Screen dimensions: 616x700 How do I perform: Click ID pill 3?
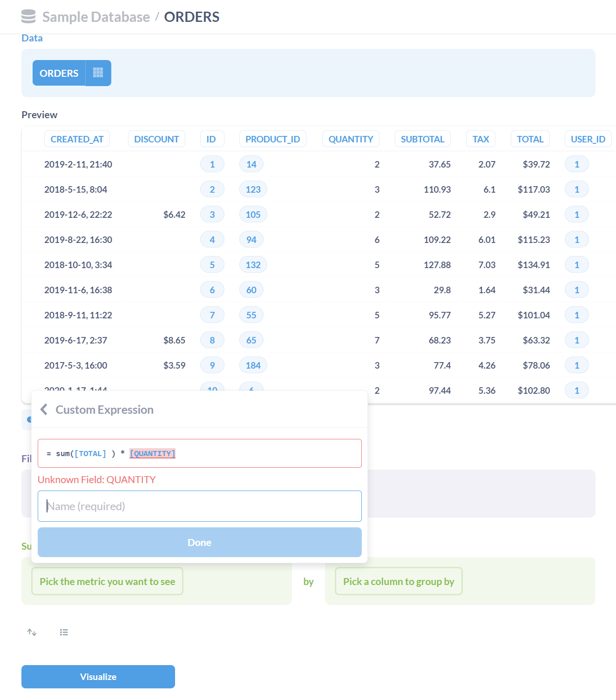tap(212, 215)
